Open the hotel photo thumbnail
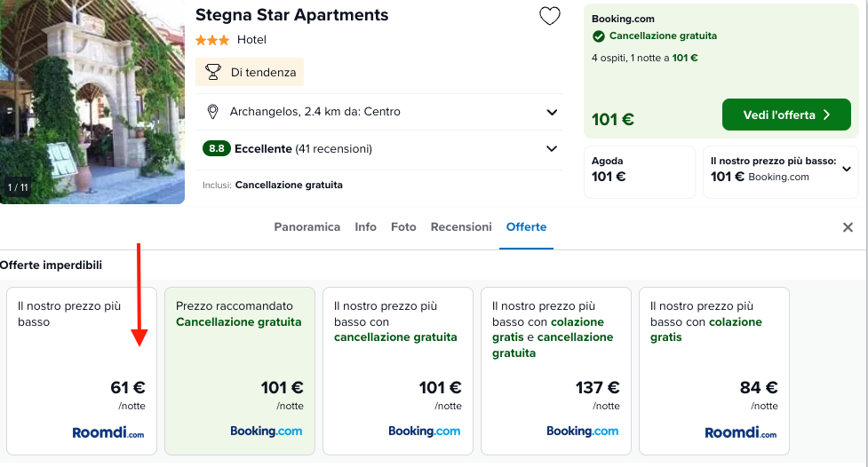 [x=92, y=102]
